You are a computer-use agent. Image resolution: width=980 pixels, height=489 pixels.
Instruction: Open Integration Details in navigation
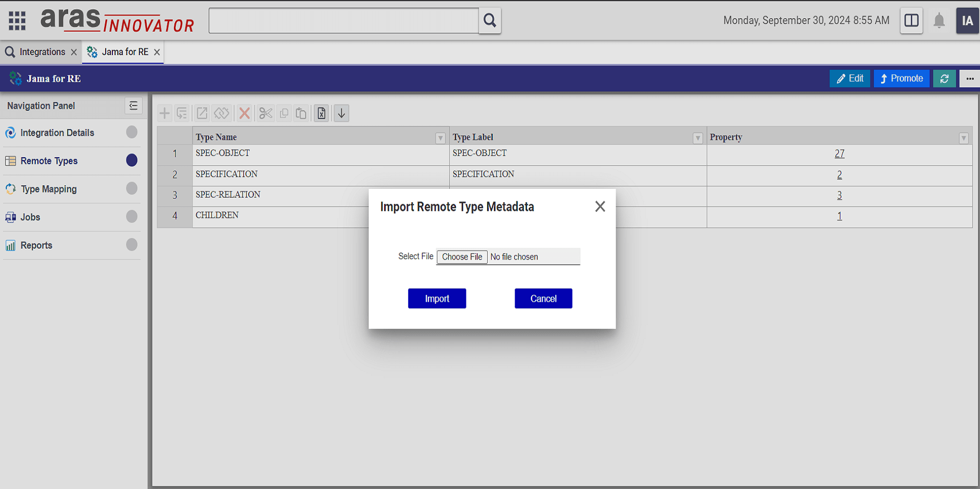click(57, 133)
